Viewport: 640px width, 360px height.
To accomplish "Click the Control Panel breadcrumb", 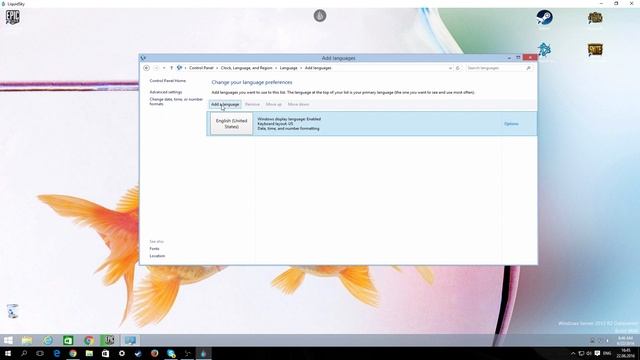I will [x=201, y=68].
